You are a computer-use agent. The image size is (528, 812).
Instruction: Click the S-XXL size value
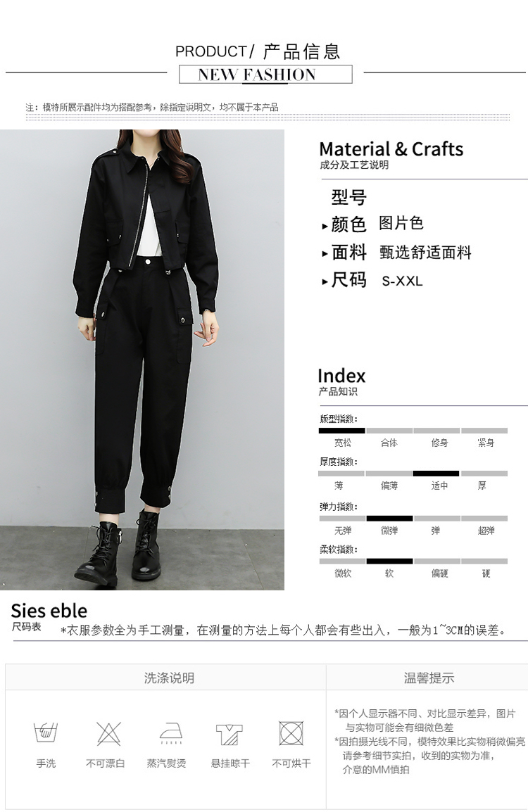402,281
